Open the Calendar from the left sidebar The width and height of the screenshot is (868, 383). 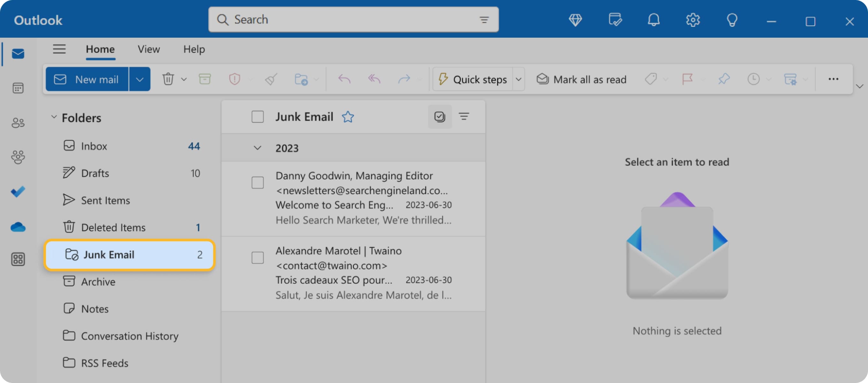click(18, 88)
